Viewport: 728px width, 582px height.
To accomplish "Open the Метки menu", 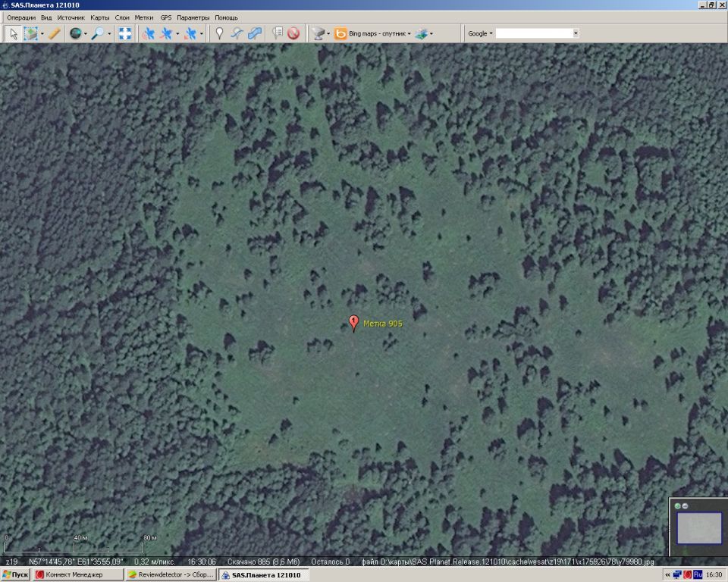I will coord(144,17).
